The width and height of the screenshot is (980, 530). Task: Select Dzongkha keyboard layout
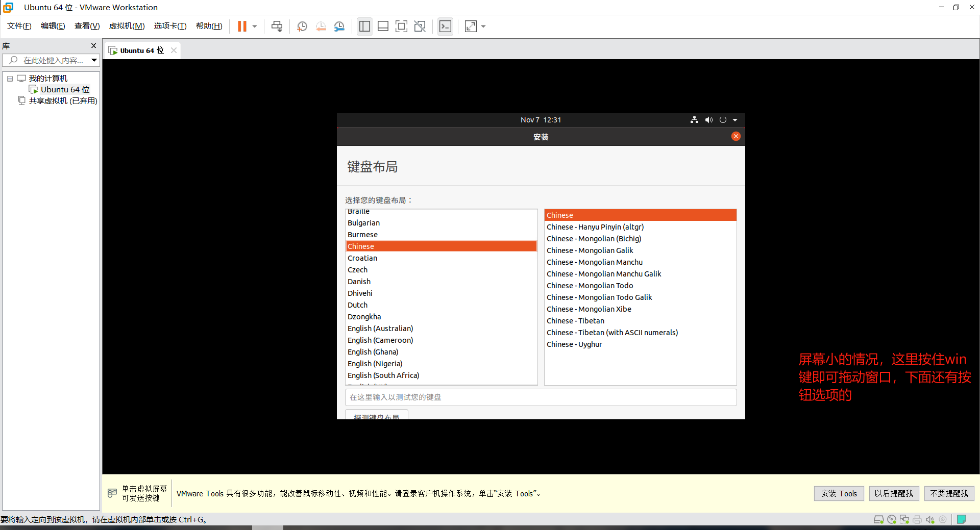(x=441, y=317)
